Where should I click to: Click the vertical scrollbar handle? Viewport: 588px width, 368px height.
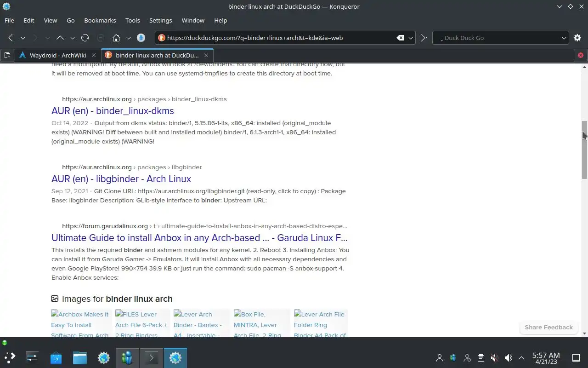tap(584, 150)
